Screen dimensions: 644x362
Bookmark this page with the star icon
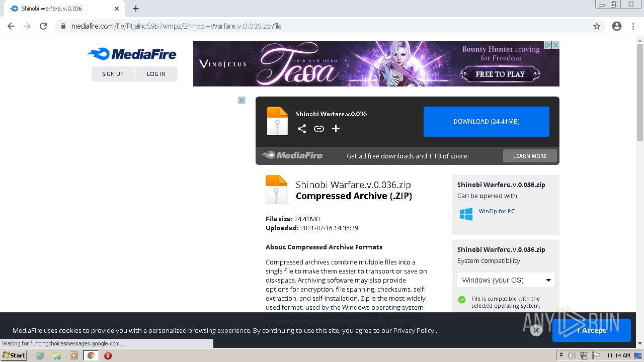(x=597, y=26)
